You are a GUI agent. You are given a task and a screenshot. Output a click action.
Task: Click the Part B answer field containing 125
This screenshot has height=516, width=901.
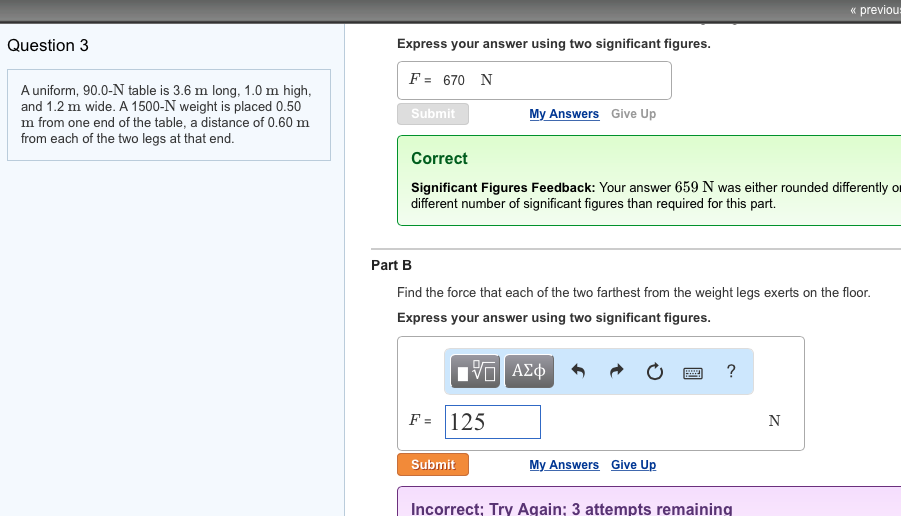tap(492, 422)
